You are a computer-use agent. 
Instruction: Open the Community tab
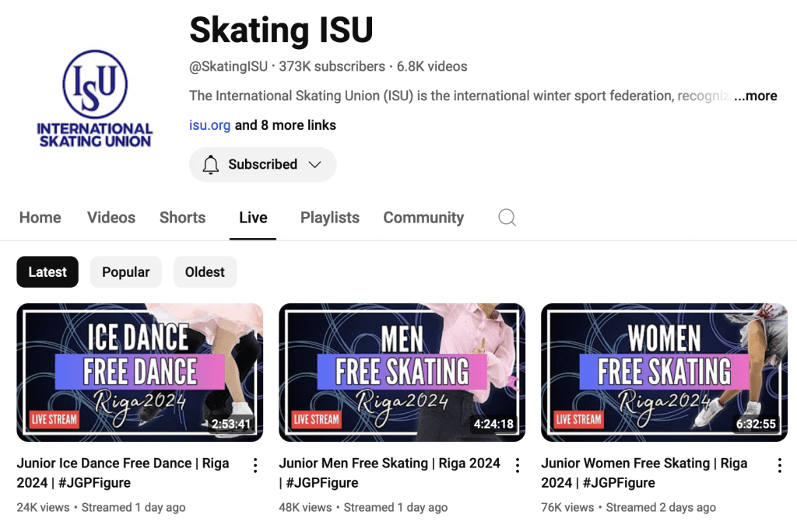click(423, 218)
